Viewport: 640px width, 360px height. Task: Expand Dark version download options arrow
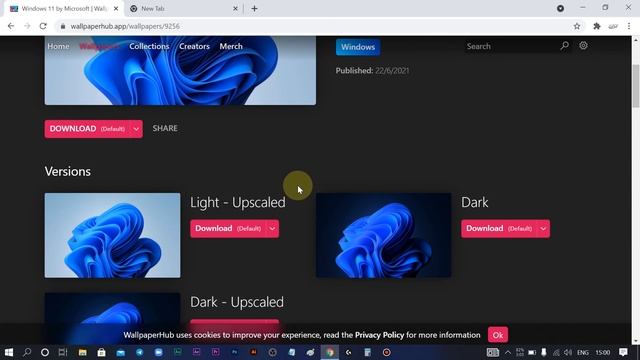pos(543,229)
